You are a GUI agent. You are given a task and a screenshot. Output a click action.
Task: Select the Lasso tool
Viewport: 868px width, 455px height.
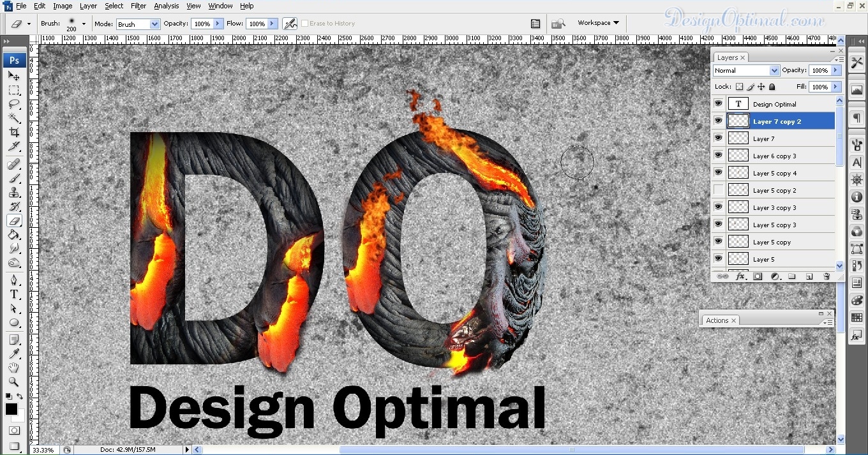pyautogui.click(x=14, y=104)
